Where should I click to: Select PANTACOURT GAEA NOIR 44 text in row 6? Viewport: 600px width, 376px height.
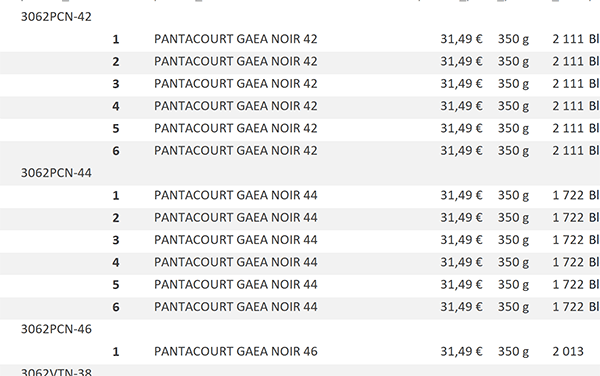tap(236, 307)
